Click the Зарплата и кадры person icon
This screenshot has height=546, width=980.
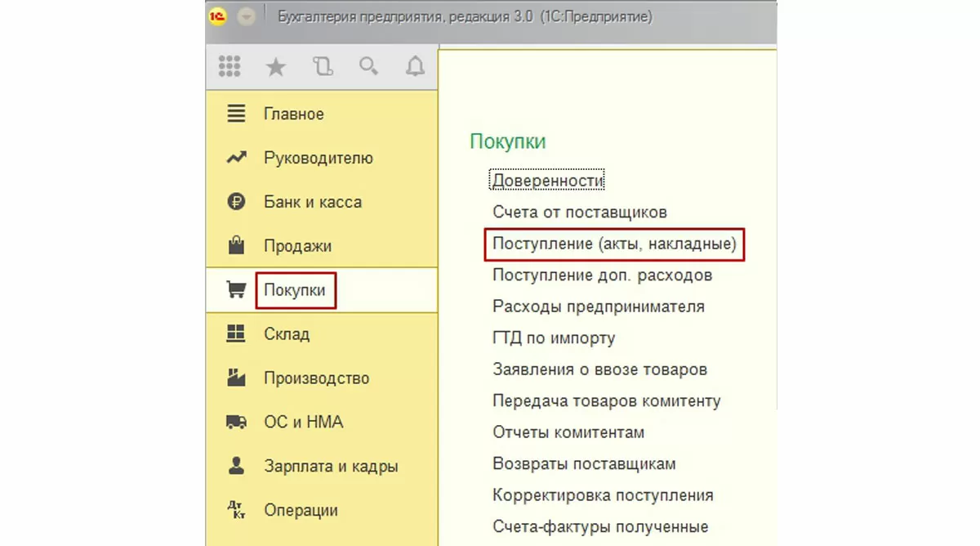click(x=236, y=466)
